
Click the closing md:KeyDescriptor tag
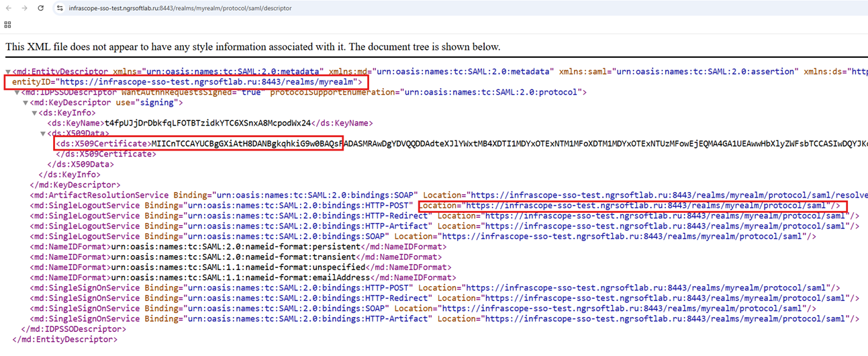(75, 185)
